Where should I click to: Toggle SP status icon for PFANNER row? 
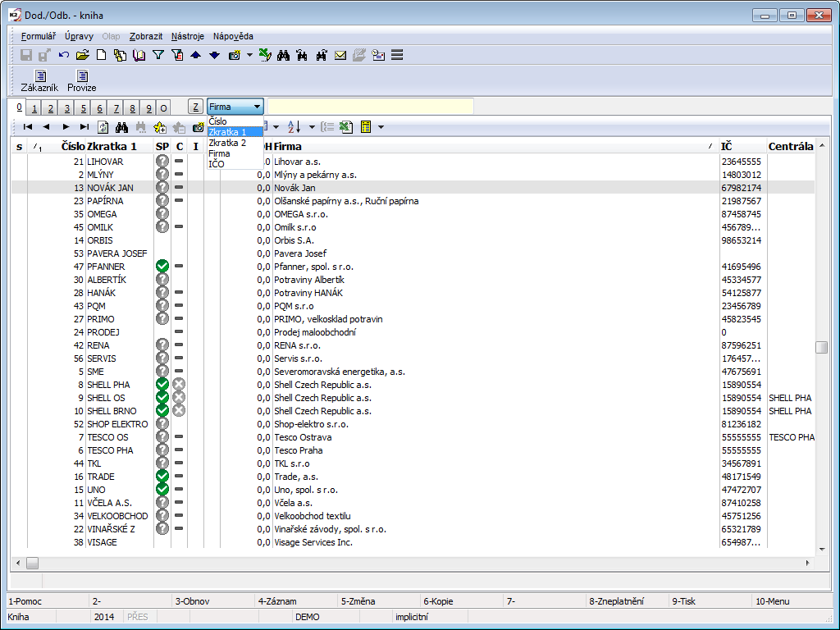pos(162,267)
